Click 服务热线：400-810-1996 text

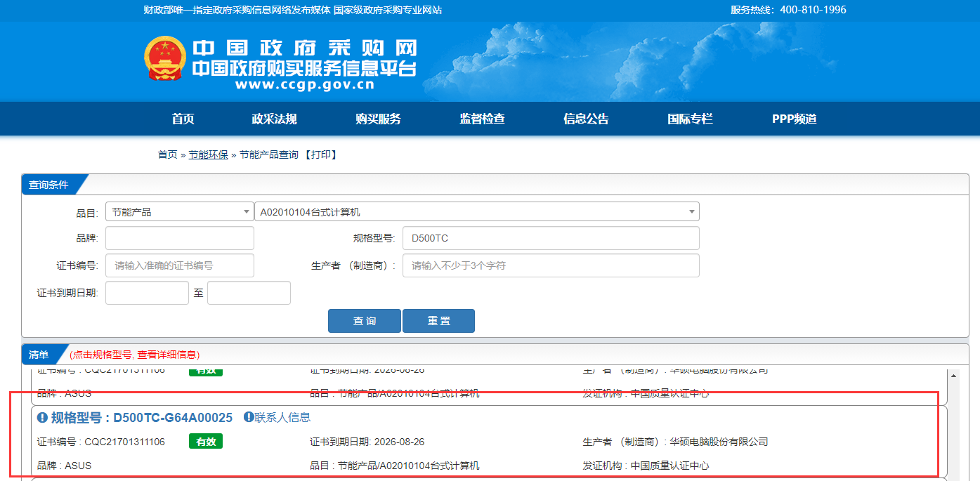click(x=788, y=10)
